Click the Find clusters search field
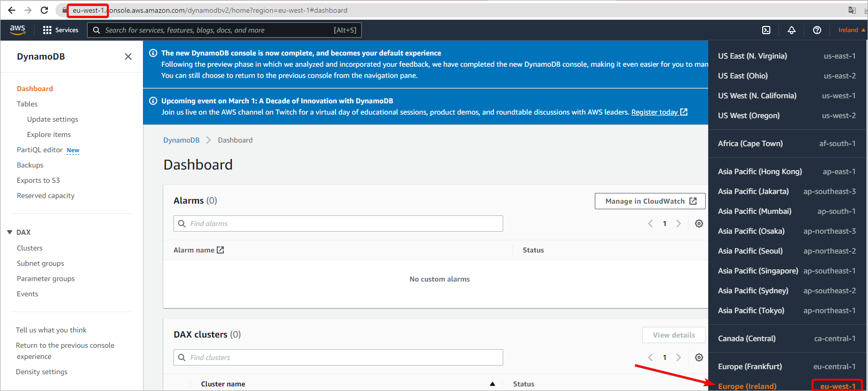Image resolution: width=868 pixels, height=391 pixels. point(338,357)
